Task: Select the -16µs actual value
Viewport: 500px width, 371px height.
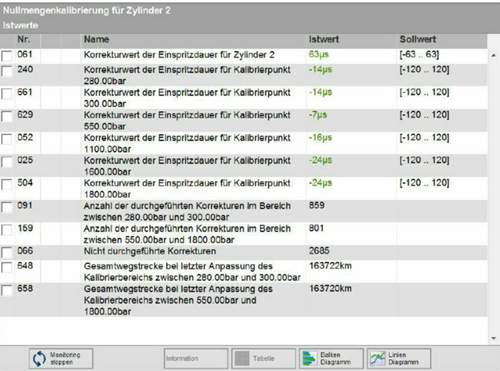Action: [320, 138]
